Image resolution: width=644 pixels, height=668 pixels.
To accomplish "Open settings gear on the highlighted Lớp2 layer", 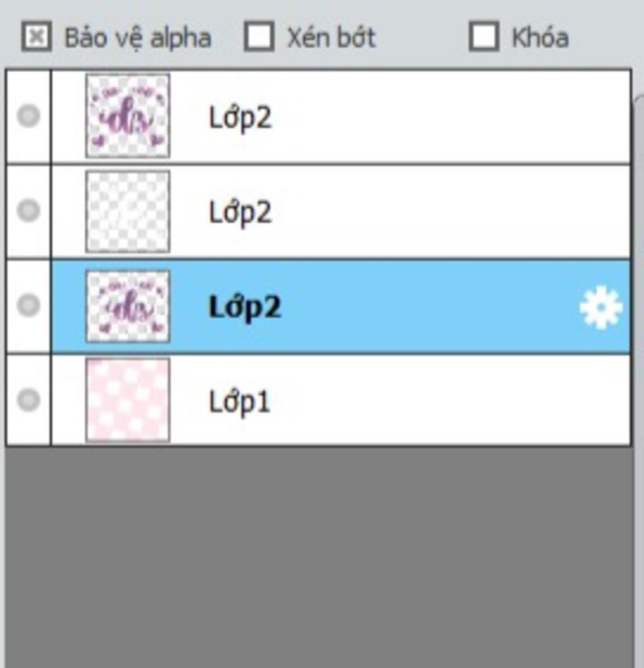I will (601, 308).
